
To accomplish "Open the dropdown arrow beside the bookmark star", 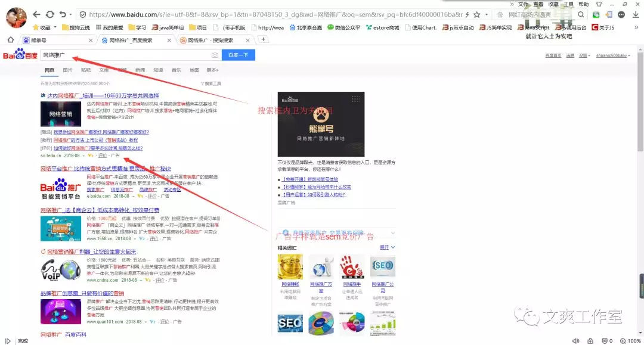I will coord(487,15).
